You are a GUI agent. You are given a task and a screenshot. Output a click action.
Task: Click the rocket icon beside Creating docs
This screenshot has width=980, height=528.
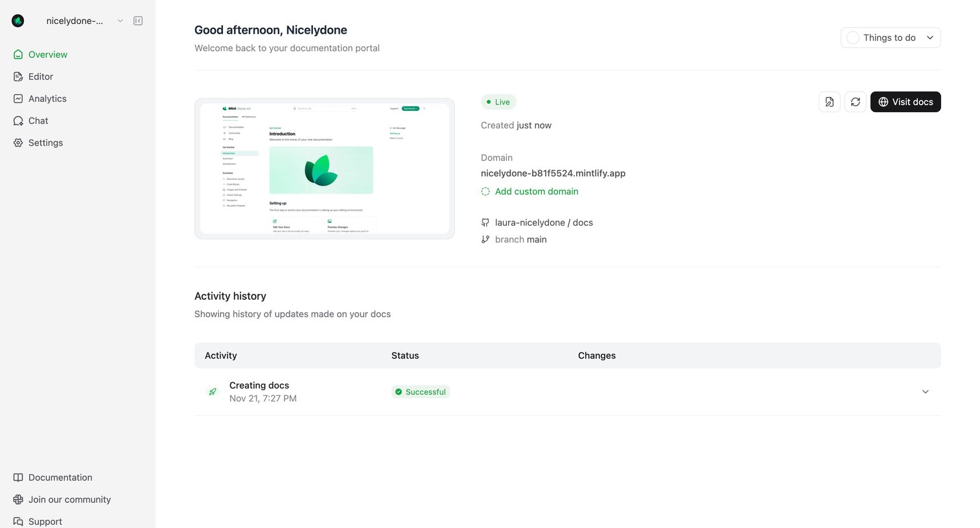pyautogui.click(x=213, y=392)
